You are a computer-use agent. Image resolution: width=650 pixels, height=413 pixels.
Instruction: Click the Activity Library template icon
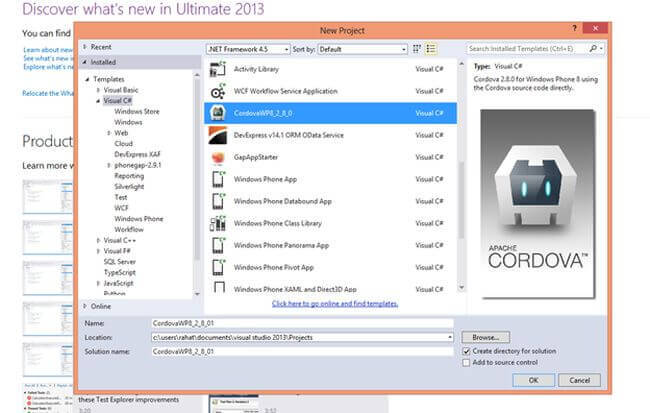pyautogui.click(x=218, y=69)
